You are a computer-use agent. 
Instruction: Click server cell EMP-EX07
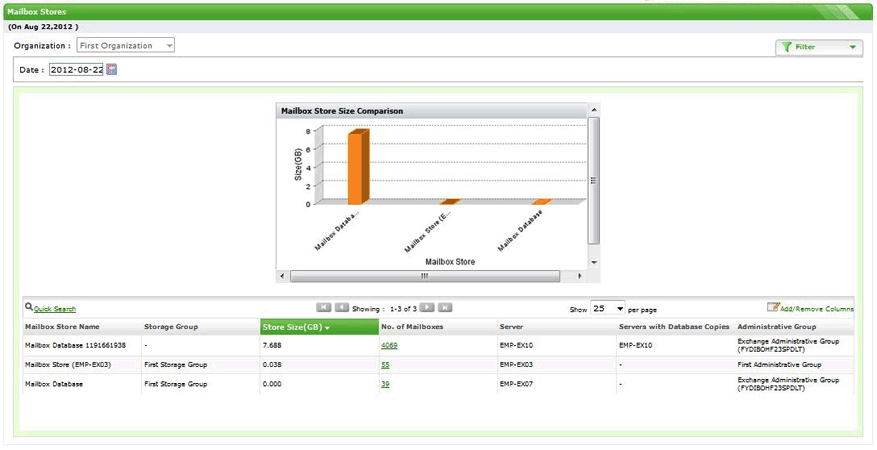(x=516, y=384)
